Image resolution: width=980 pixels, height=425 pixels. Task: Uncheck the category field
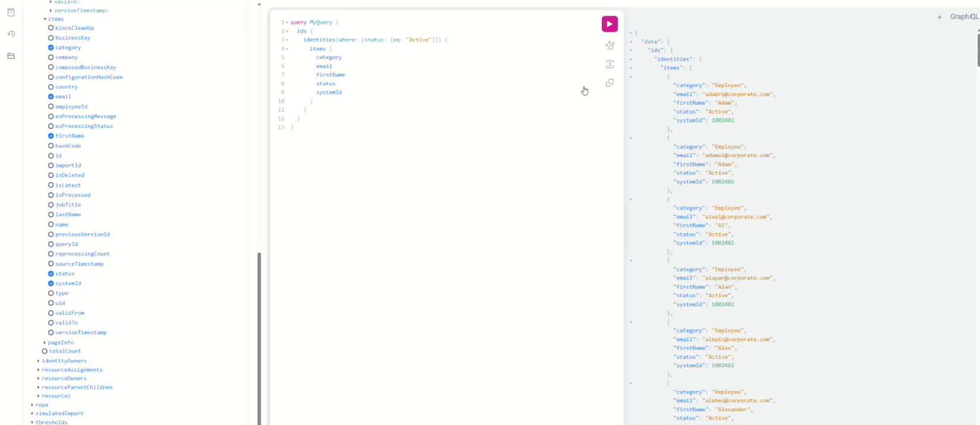51,48
